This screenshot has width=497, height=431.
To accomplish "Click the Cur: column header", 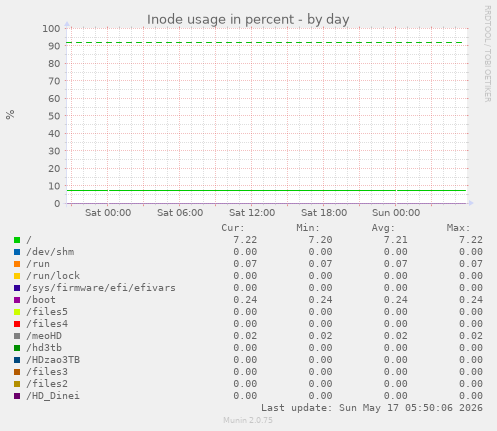I will click(x=233, y=228).
